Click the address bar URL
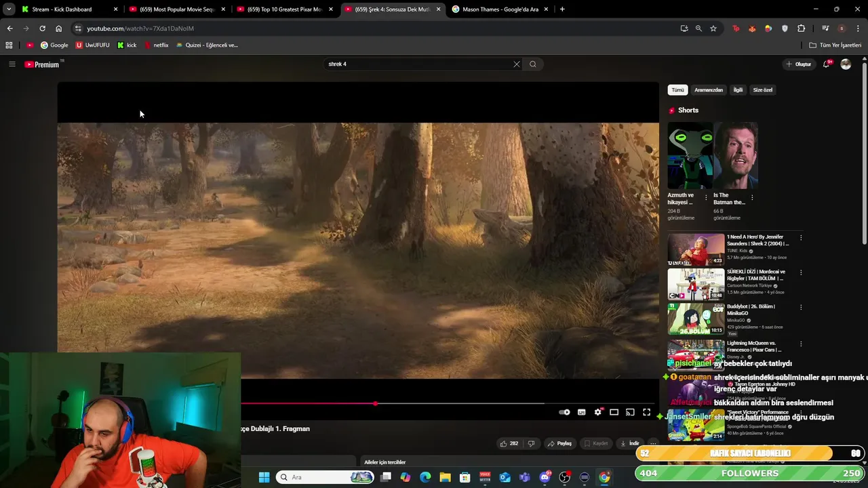 (x=140, y=28)
